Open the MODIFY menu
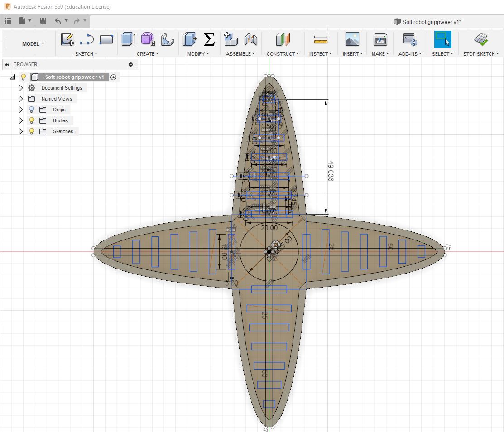 [x=198, y=54]
